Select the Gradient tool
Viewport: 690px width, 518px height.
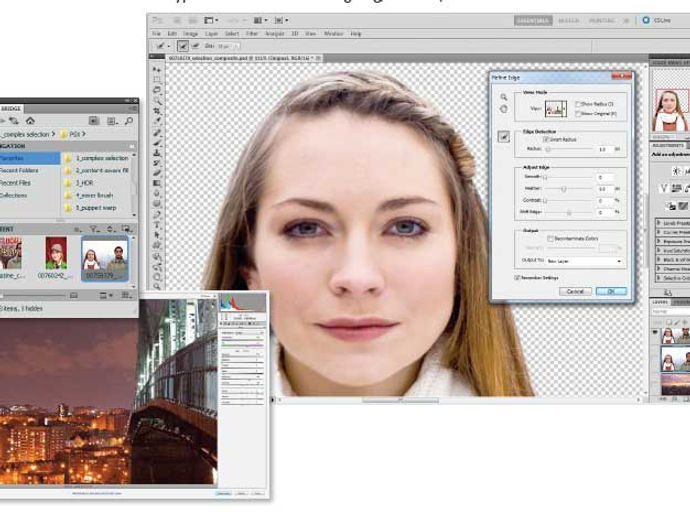coord(157,183)
